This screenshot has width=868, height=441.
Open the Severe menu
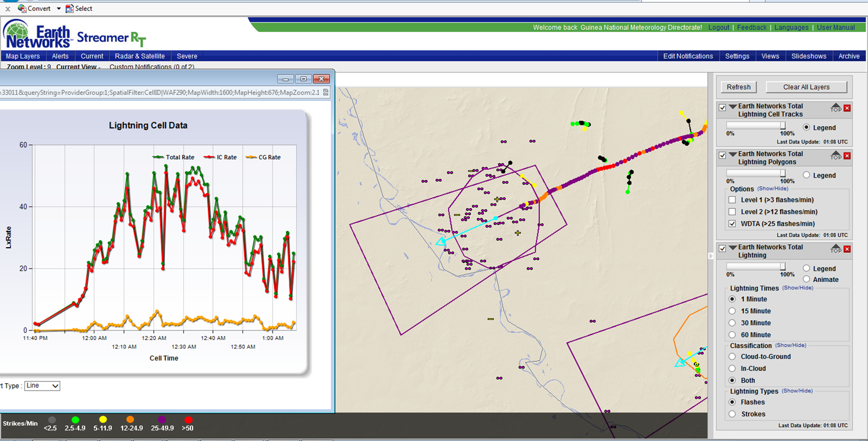(187, 56)
